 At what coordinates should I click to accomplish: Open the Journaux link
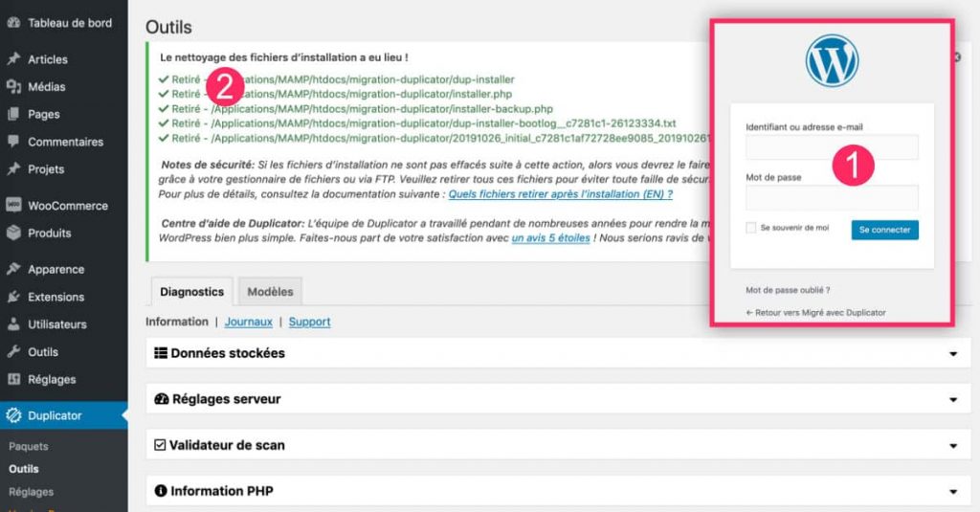click(x=249, y=322)
